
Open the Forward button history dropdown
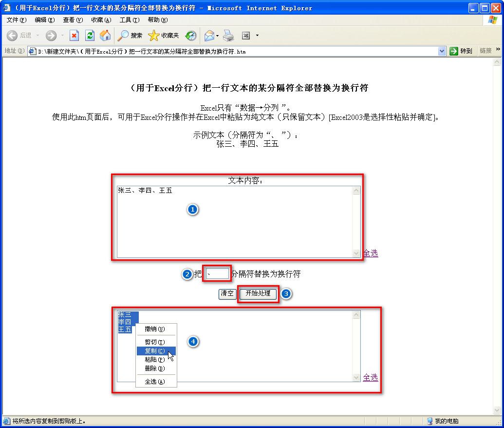62,36
